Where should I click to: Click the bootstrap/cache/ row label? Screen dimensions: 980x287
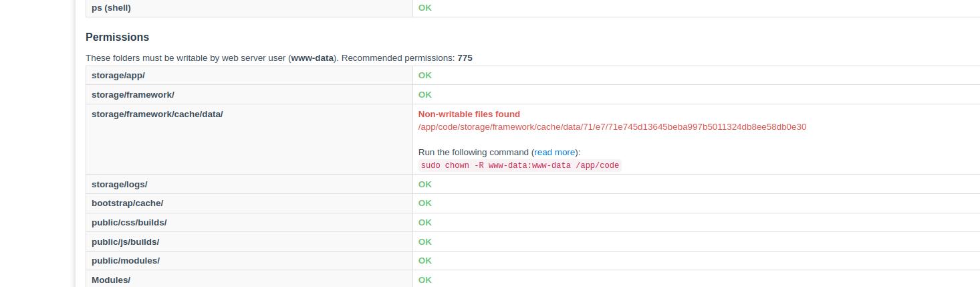tap(128, 203)
